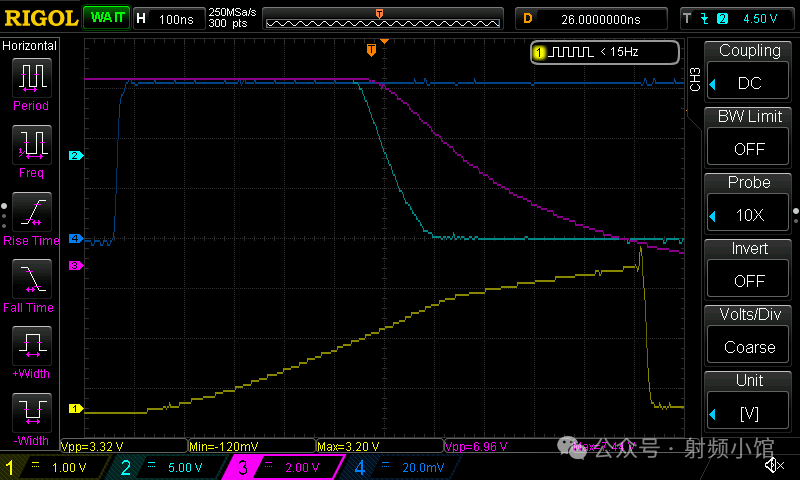Toggle Volts/Div Coarse setting
The width and height of the screenshot is (800, 480).
[749, 335]
